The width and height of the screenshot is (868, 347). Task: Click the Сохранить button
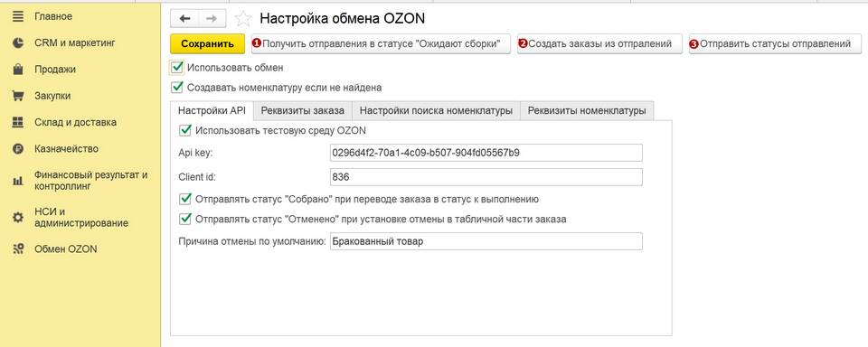(208, 43)
